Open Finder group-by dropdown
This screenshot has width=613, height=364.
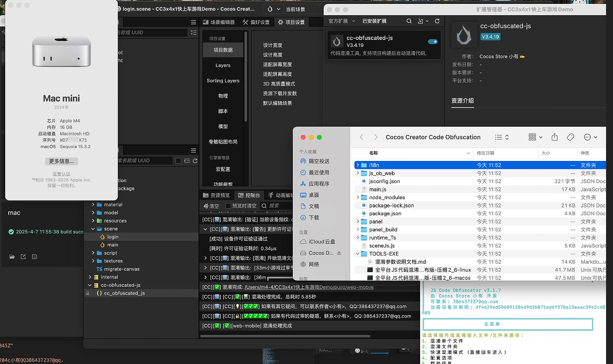click(x=535, y=137)
